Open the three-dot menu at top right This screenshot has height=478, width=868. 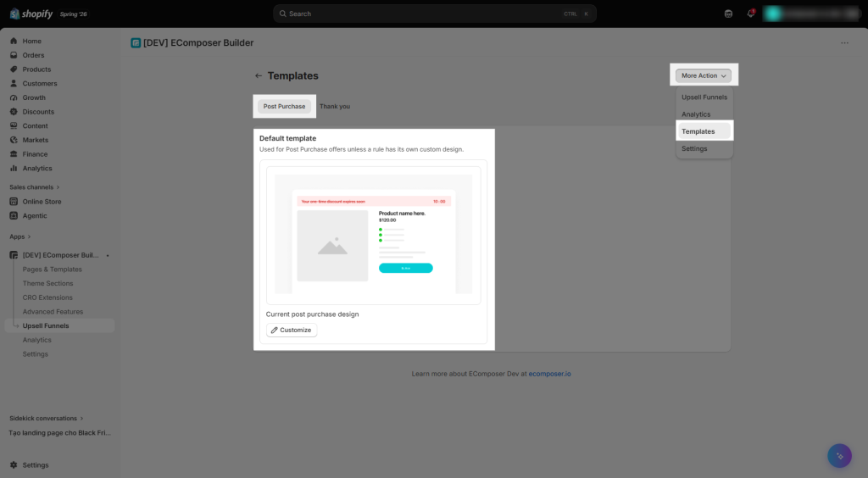click(844, 42)
